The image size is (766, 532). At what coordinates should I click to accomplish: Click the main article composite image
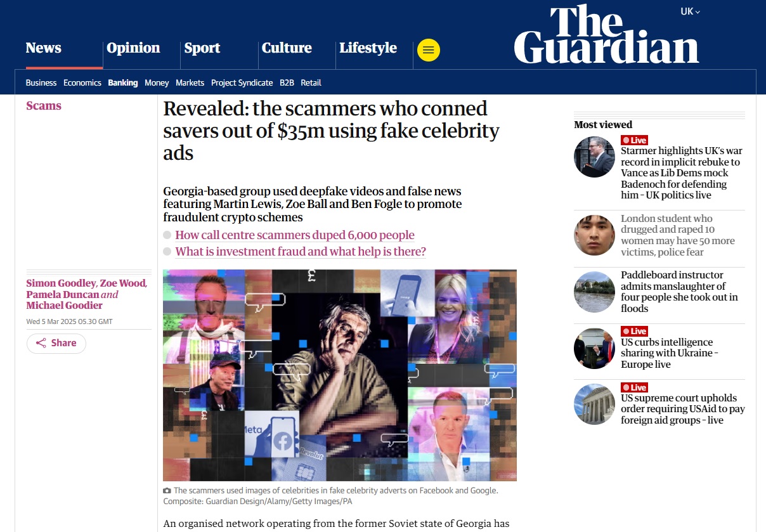click(x=340, y=375)
